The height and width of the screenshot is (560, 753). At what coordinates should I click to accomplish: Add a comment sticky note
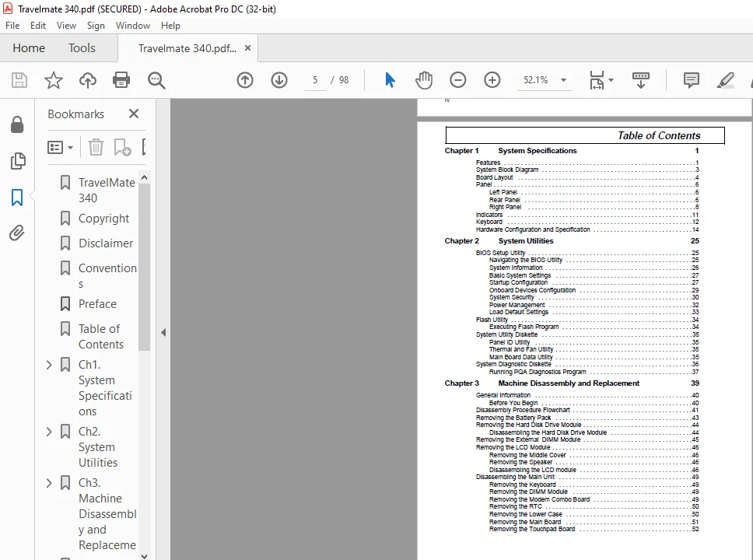click(x=691, y=80)
